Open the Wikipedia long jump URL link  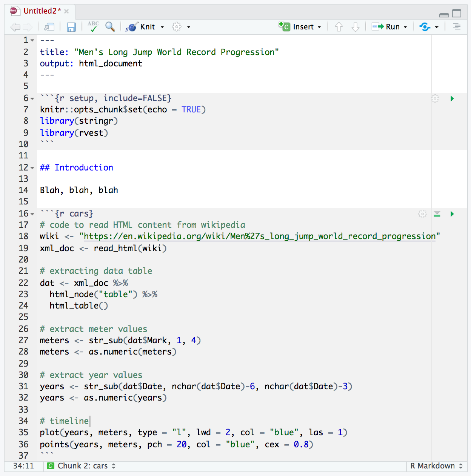click(x=259, y=236)
